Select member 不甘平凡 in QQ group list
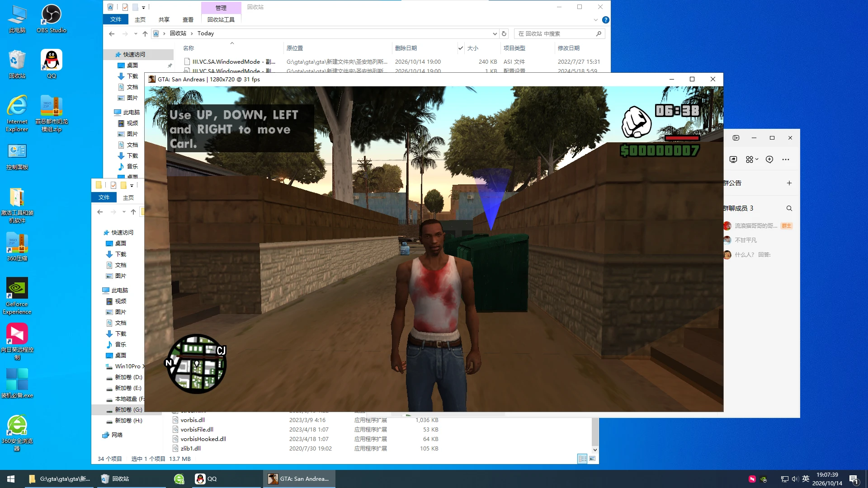 [745, 240]
